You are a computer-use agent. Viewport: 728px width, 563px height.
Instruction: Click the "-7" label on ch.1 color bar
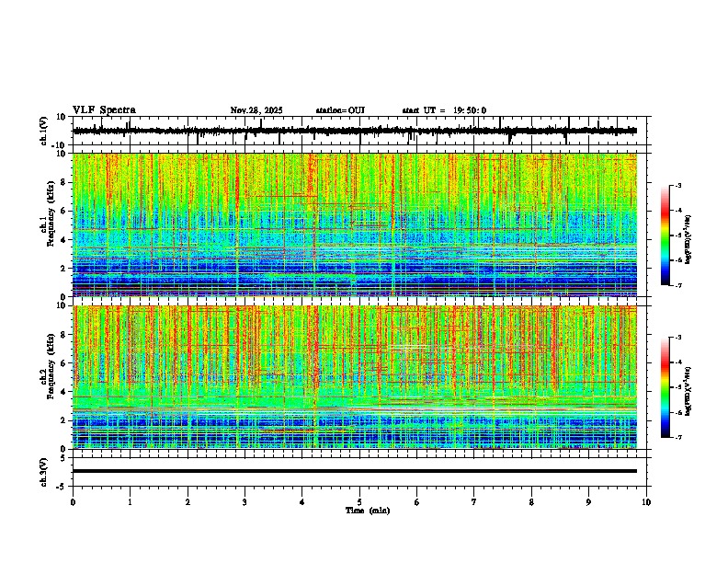[x=678, y=285]
